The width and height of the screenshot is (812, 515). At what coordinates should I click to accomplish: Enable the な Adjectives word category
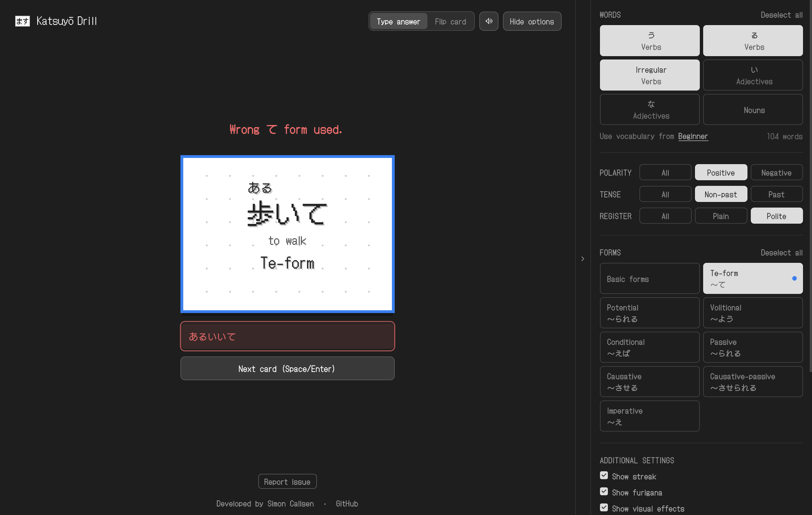pos(650,110)
